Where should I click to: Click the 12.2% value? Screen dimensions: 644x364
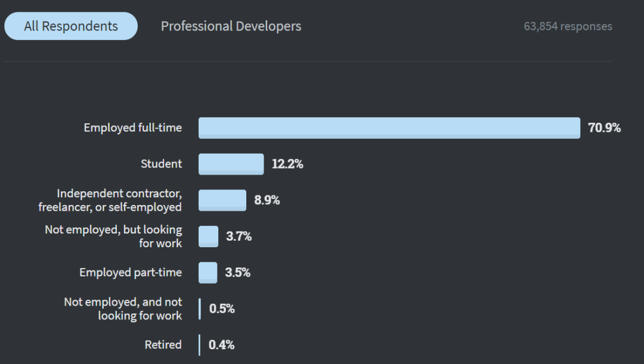[287, 164]
